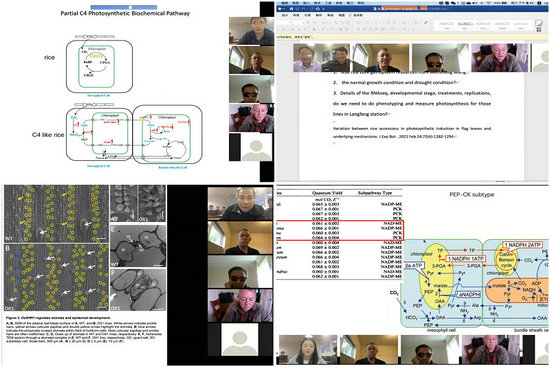The height and width of the screenshot is (367, 550).
Task: Click the Redo arrow in Word's quick access toolbar
Action: [x=312, y=9]
